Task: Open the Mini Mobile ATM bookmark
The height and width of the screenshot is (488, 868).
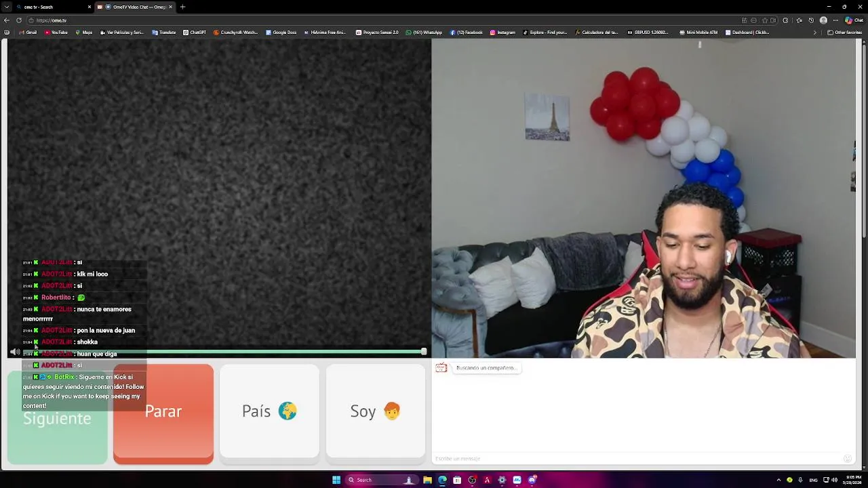Action: [x=698, y=32]
